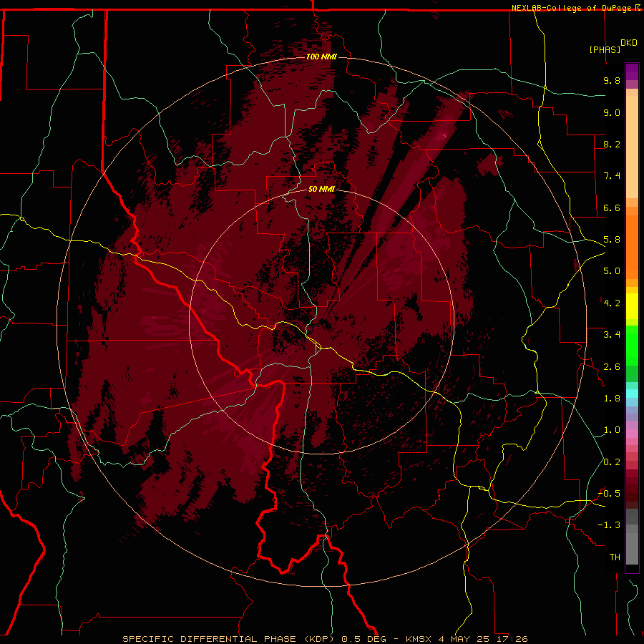Click the 50 NMI range ring label

tap(321, 189)
